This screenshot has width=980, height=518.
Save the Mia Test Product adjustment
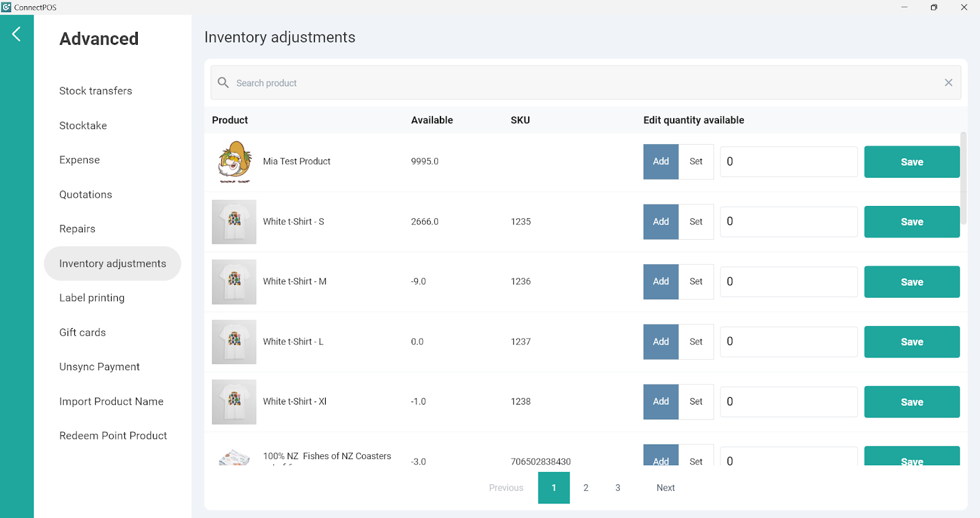(x=911, y=162)
